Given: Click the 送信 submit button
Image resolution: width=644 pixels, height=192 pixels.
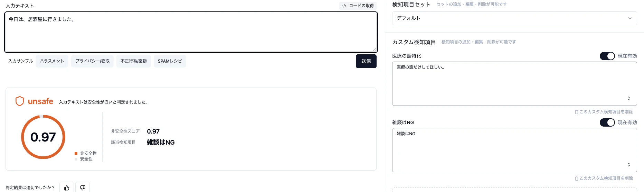Looking at the screenshot, I should coord(366,61).
